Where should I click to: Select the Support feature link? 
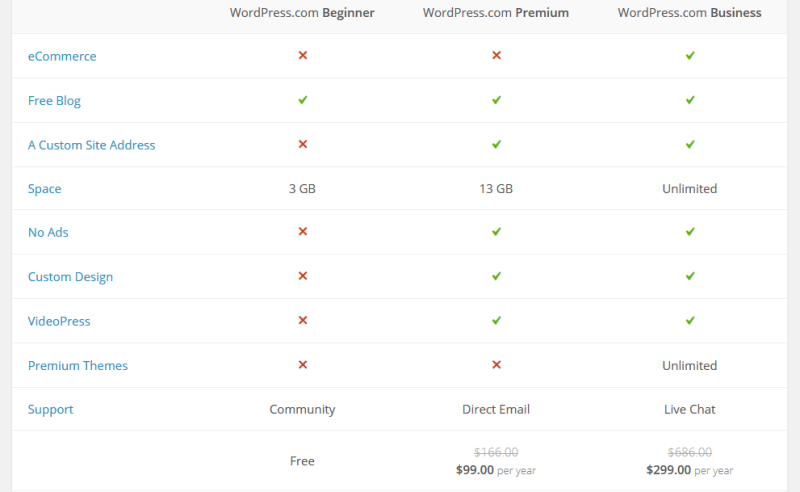point(50,410)
